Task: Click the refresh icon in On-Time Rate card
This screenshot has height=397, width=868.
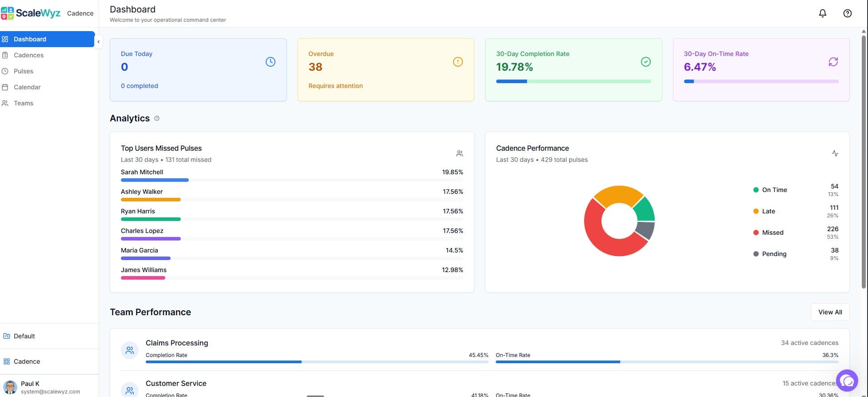Action: click(x=833, y=62)
